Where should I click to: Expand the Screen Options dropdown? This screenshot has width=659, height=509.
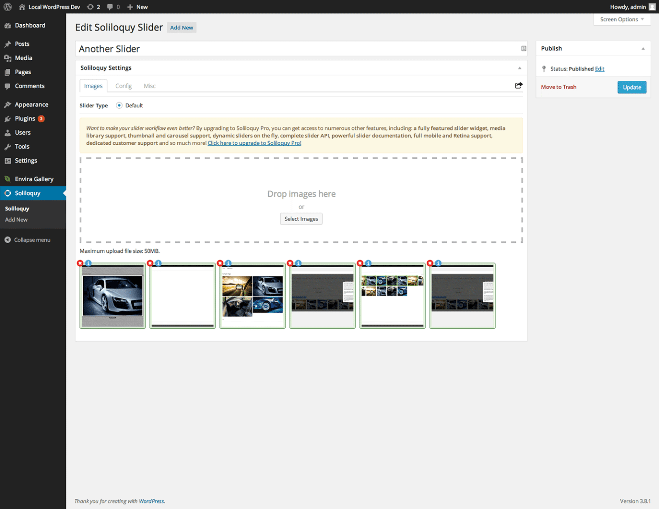pos(622,19)
